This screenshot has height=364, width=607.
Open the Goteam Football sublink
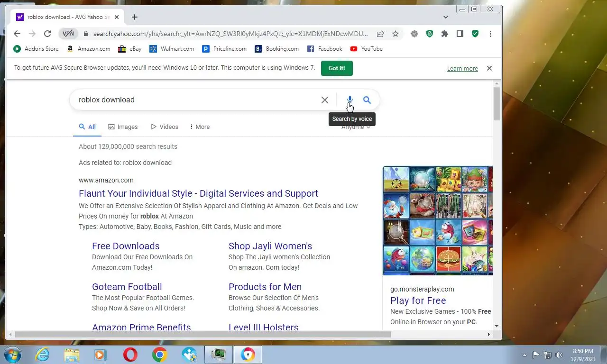(127, 287)
